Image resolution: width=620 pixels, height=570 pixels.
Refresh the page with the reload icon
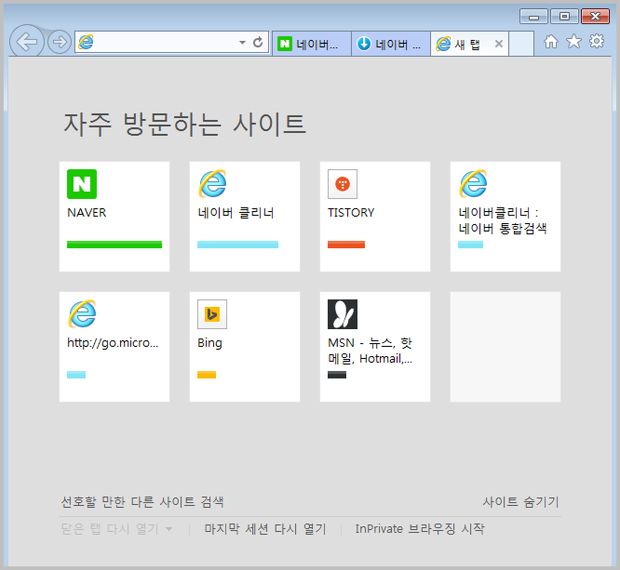tap(258, 42)
